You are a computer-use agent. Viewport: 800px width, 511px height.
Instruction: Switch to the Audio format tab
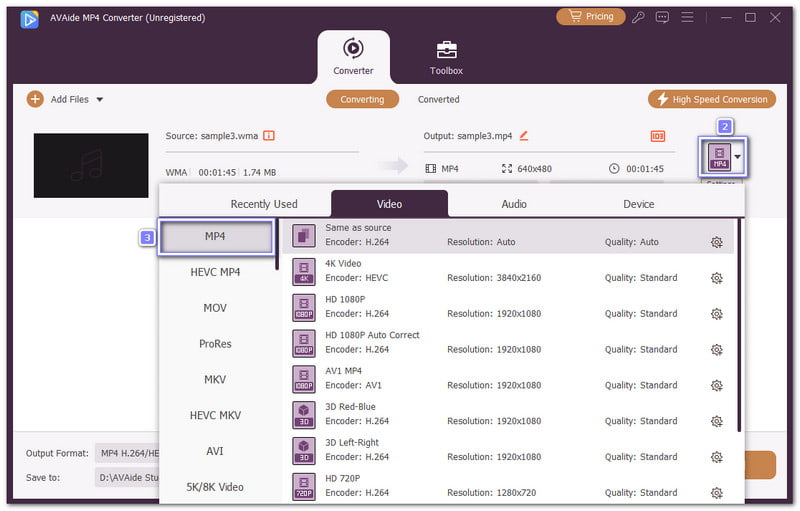(514, 204)
